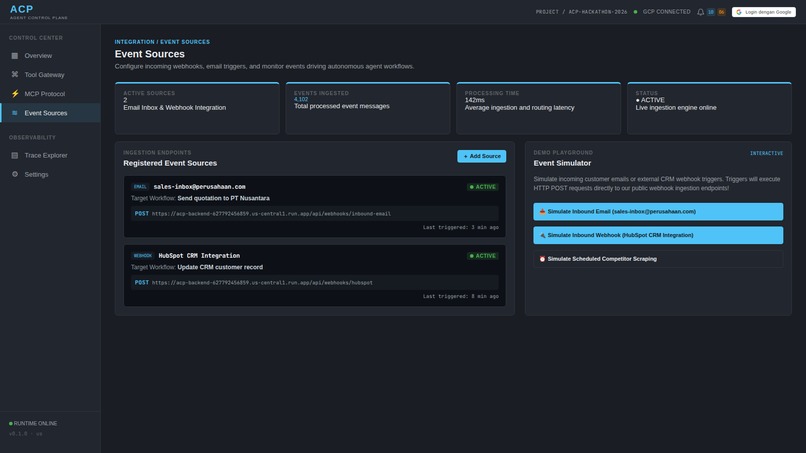Click the MCP Protocol lightning icon
This screenshot has height=453, width=806.
[14, 94]
